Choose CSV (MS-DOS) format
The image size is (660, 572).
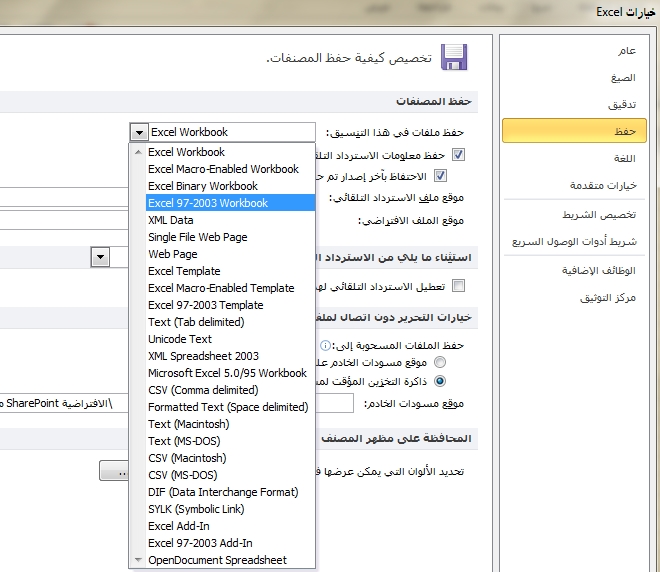(230, 475)
